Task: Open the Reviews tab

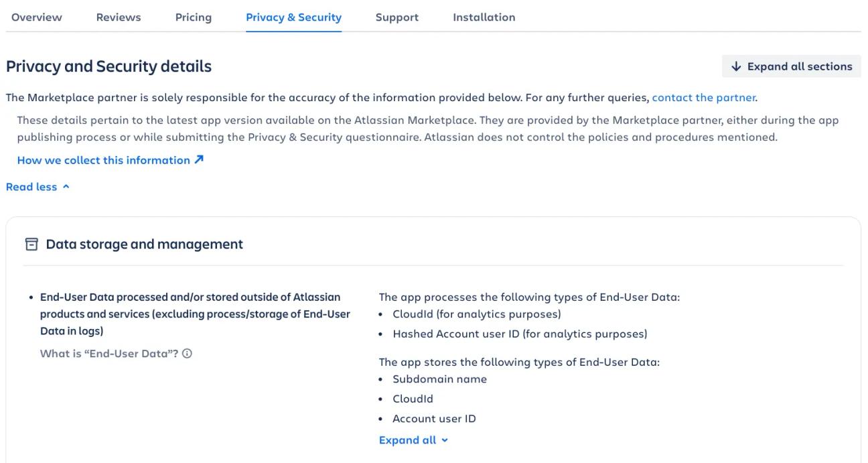Action: point(118,17)
